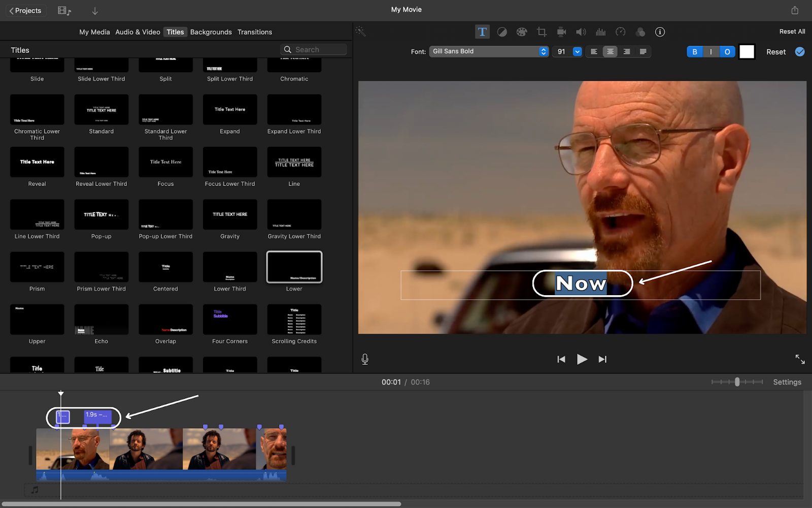Toggle italic text style

pyautogui.click(x=711, y=52)
